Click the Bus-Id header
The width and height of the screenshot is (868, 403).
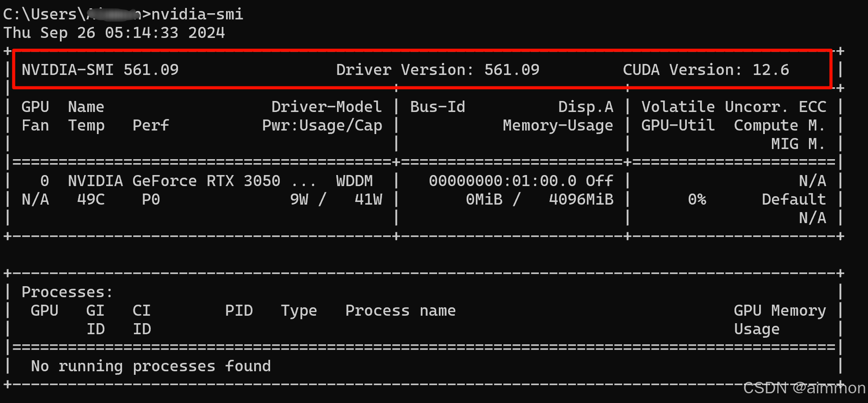point(438,107)
